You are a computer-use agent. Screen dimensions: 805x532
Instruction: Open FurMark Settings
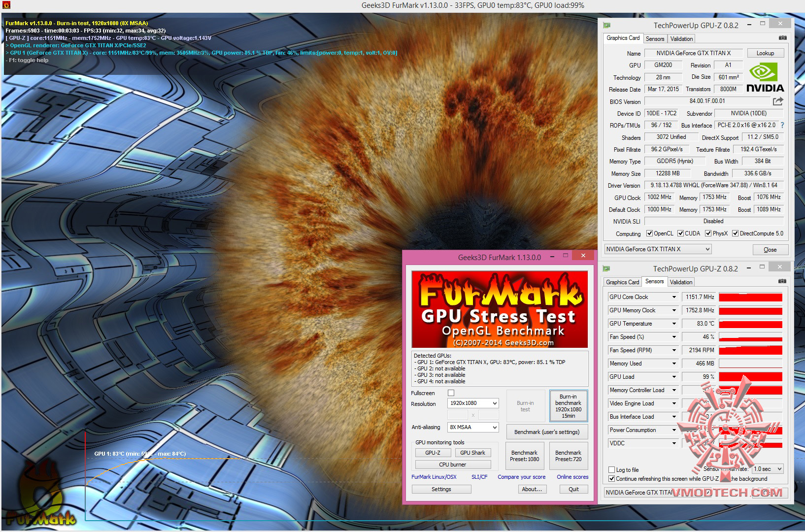point(441,489)
